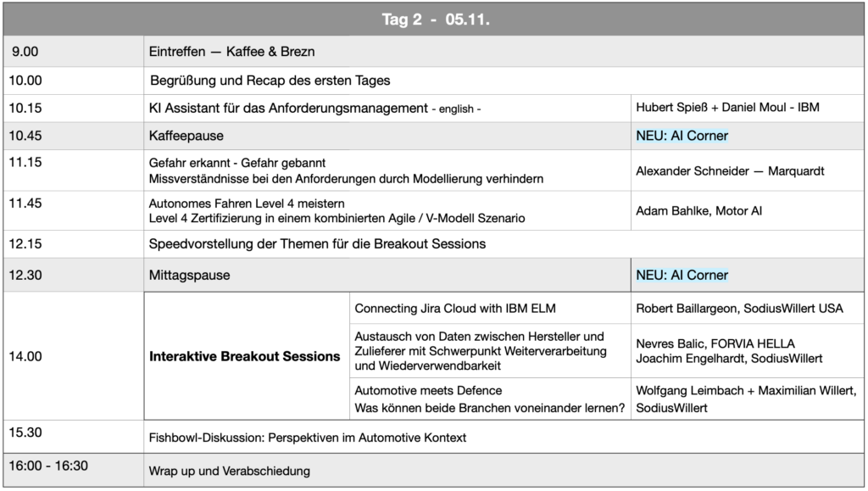This screenshot has width=868, height=491.
Task: Select 'KI Assistant für das Anforderungsmanagement' session
Action: 287,108
